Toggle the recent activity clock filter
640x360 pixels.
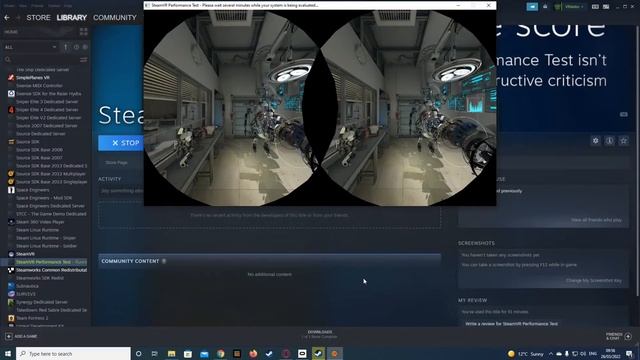[x=76, y=47]
